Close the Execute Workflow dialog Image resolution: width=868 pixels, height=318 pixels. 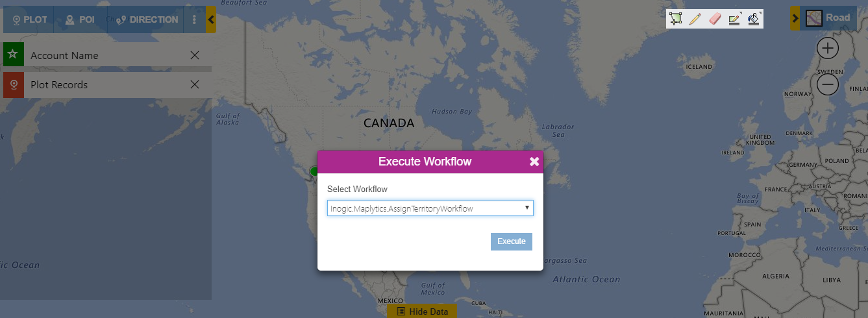tap(534, 162)
